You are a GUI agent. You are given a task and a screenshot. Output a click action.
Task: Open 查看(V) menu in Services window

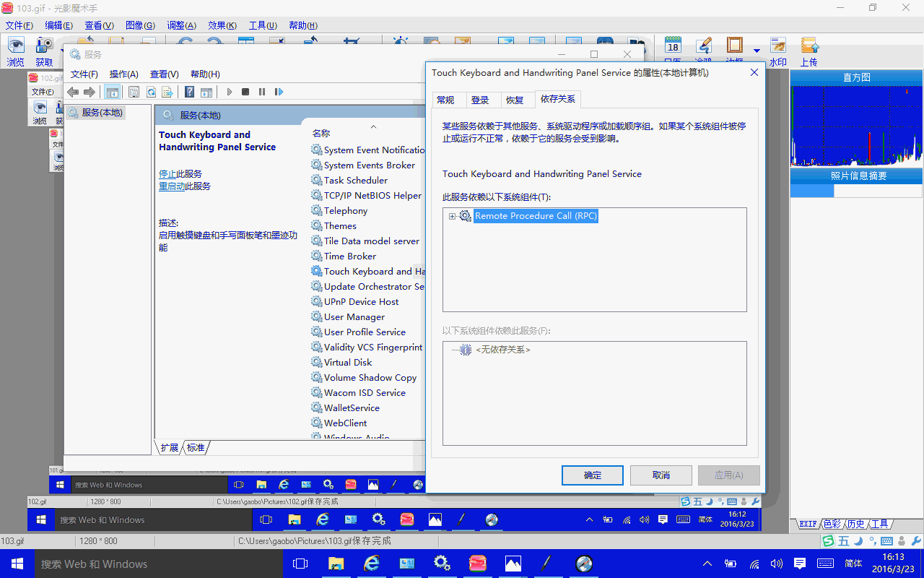point(165,74)
